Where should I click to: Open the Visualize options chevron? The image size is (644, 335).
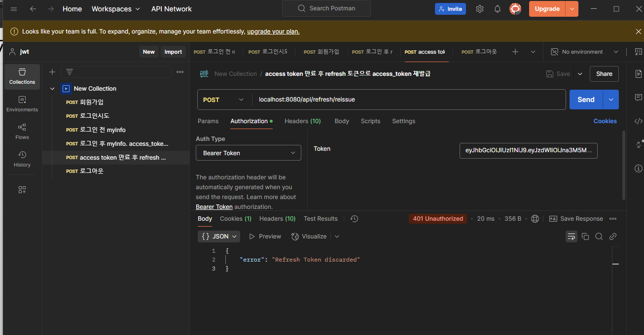(x=337, y=236)
